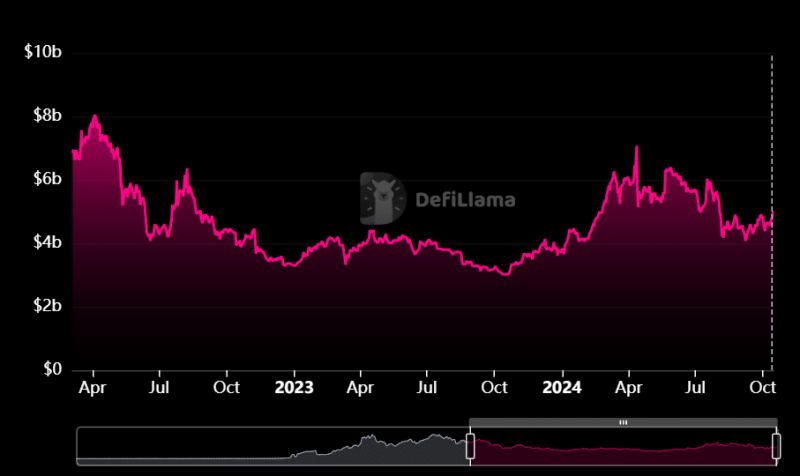Image resolution: width=800 pixels, height=476 pixels.
Task: Click the $0 y-axis label
Action: (x=53, y=368)
